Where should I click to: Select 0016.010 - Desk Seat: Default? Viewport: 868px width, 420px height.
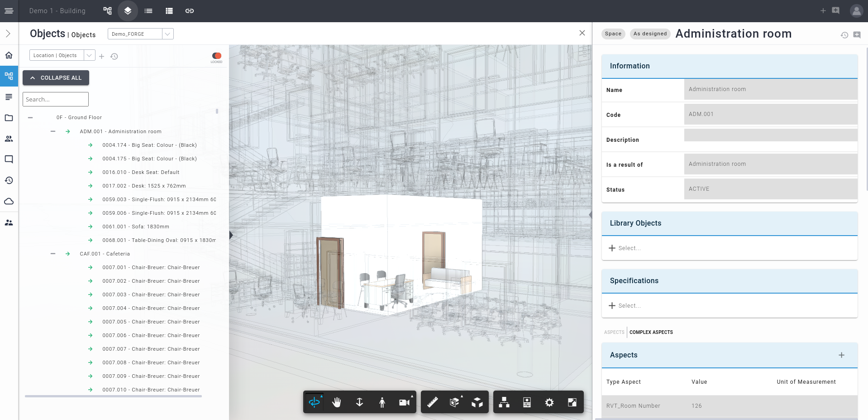[141, 172]
